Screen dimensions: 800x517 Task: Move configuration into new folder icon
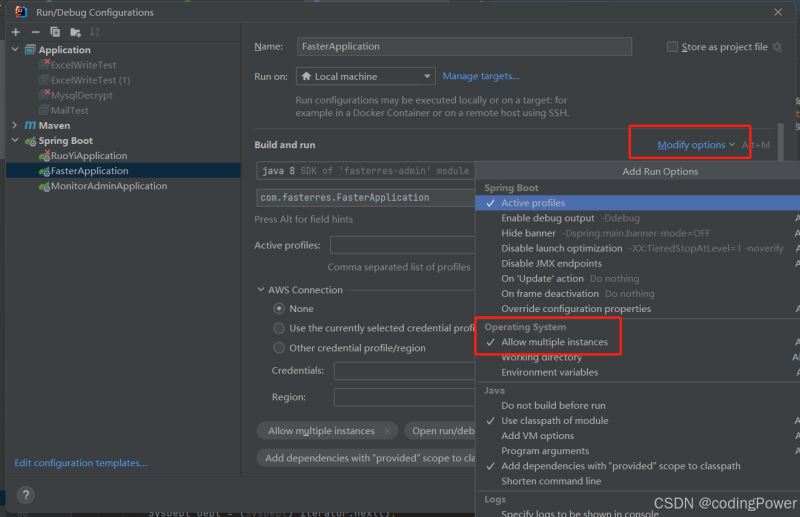coord(76,33)
